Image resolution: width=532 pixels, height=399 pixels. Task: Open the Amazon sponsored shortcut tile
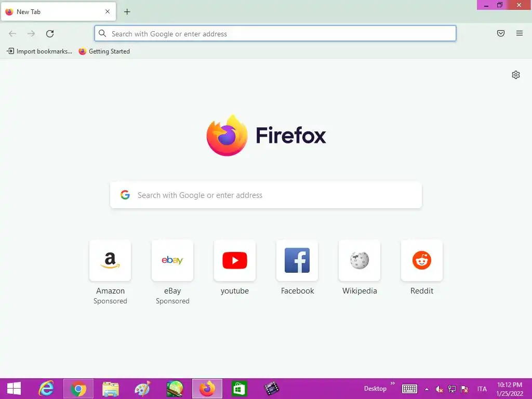[110, 261]
